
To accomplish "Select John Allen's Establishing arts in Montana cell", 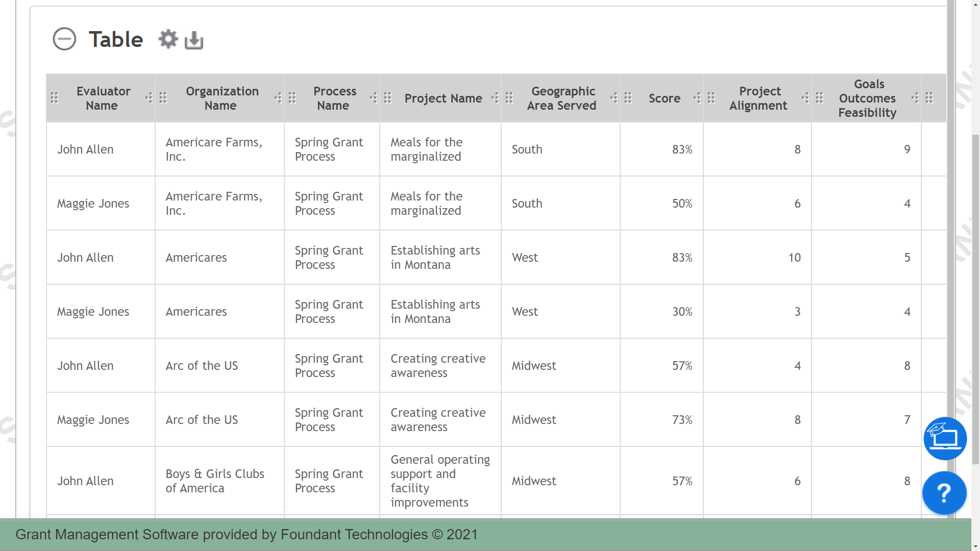I will (x=440, y=258).
